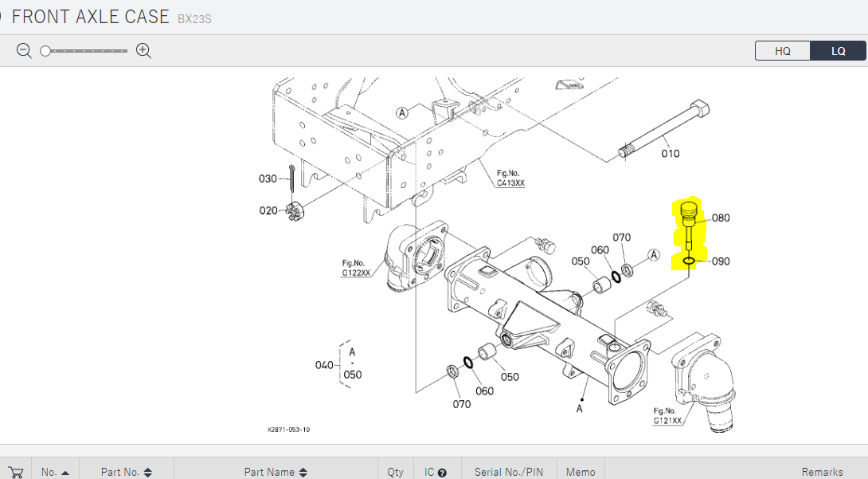Click the IC help question mark icon
The width and height of the screenshot is (868, 479).
(x=442, y=472)
